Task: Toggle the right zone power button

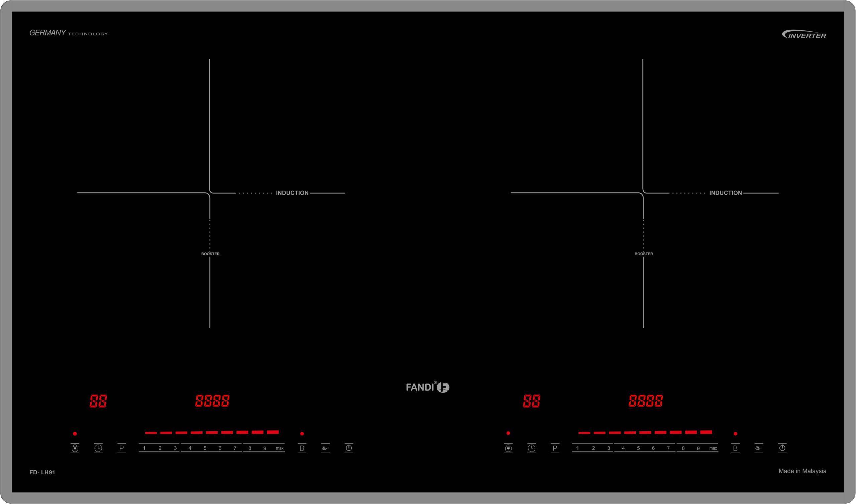Action: [782, 448]
